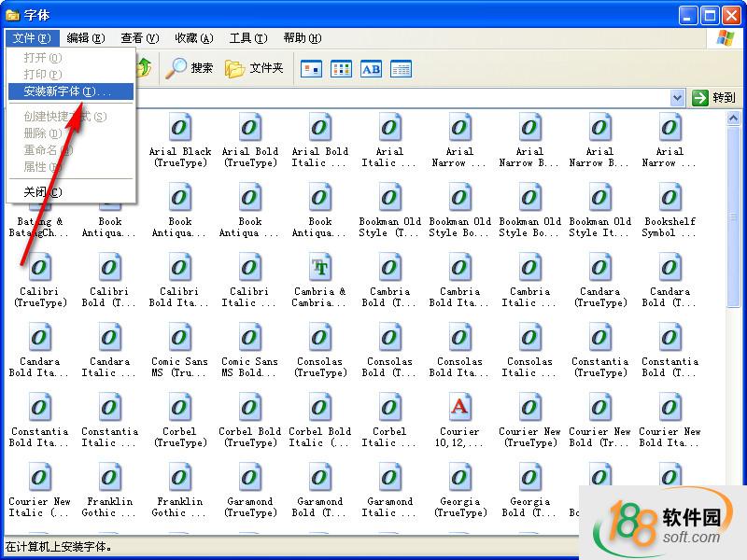Open the Help (帮助) menu

click(x=302, y=38)
